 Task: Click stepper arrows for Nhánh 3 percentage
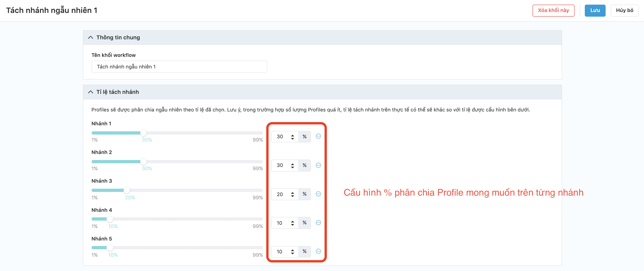click(292, 194)
